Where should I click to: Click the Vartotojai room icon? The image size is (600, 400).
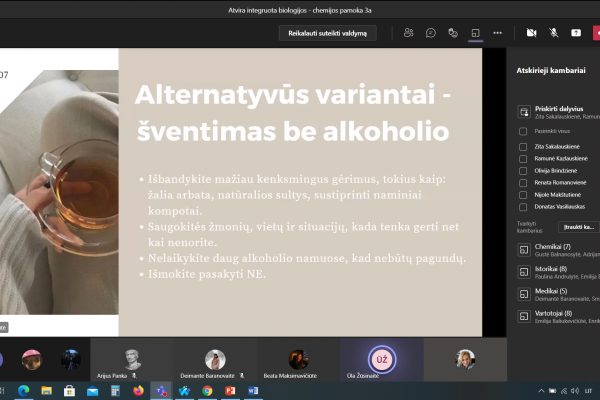524,317
